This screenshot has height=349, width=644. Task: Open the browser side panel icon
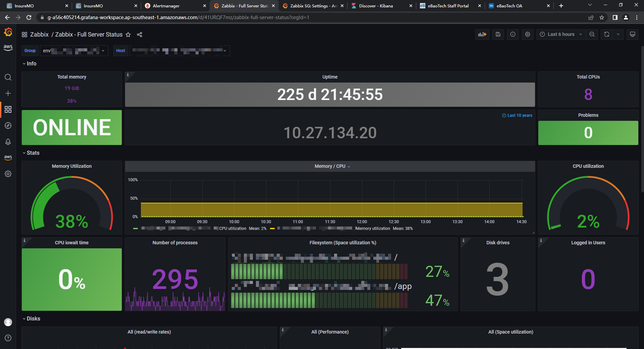[615, 17]
